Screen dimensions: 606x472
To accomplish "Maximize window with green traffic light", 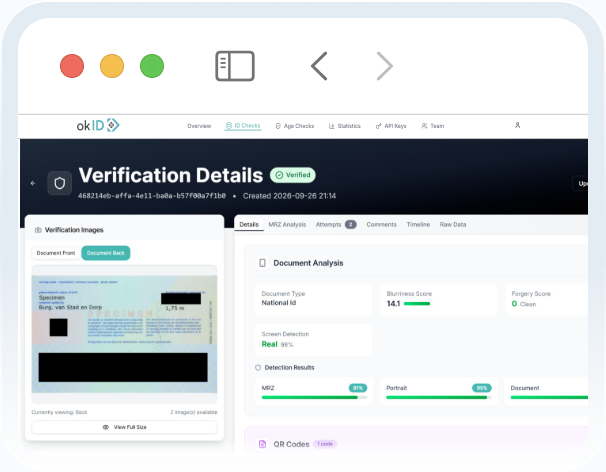I will (152, 66).
